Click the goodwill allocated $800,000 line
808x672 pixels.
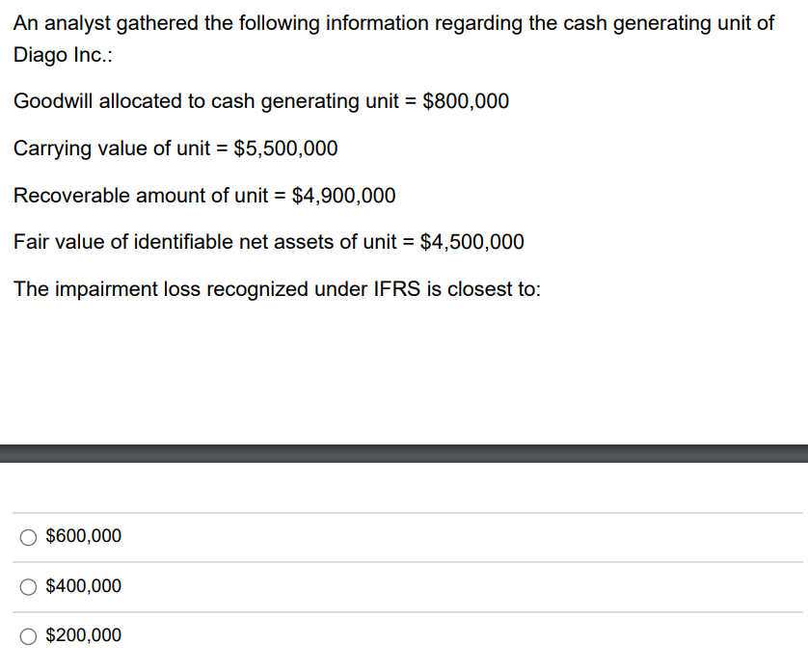coord(260,101)
